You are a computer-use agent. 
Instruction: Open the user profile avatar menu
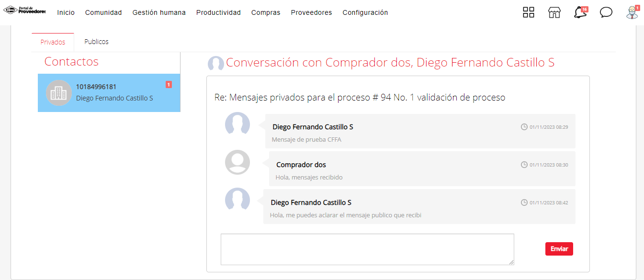632,12
